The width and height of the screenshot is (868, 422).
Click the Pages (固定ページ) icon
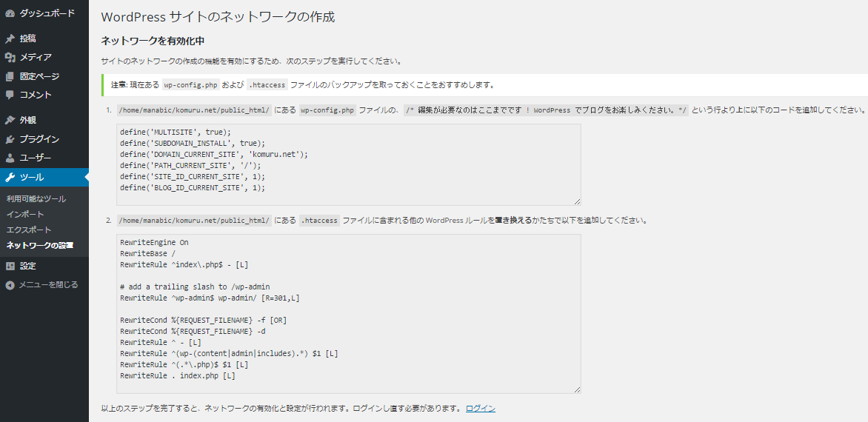10,76
